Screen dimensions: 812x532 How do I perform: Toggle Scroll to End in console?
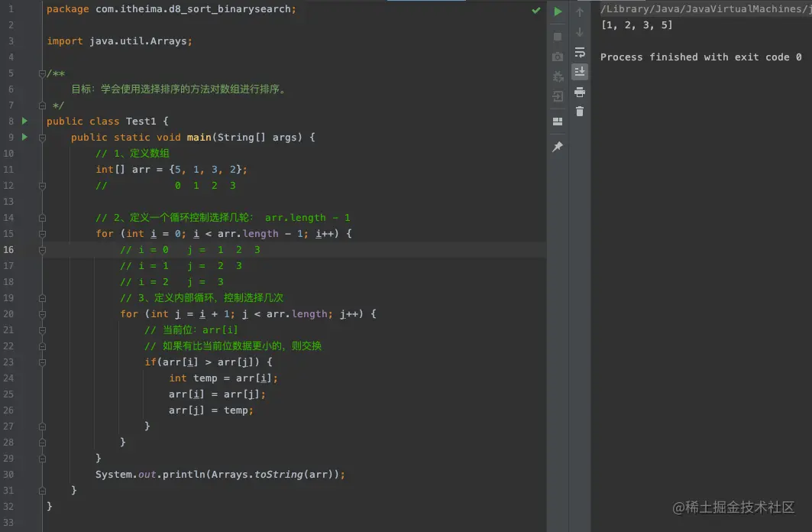tap(580, 72)
